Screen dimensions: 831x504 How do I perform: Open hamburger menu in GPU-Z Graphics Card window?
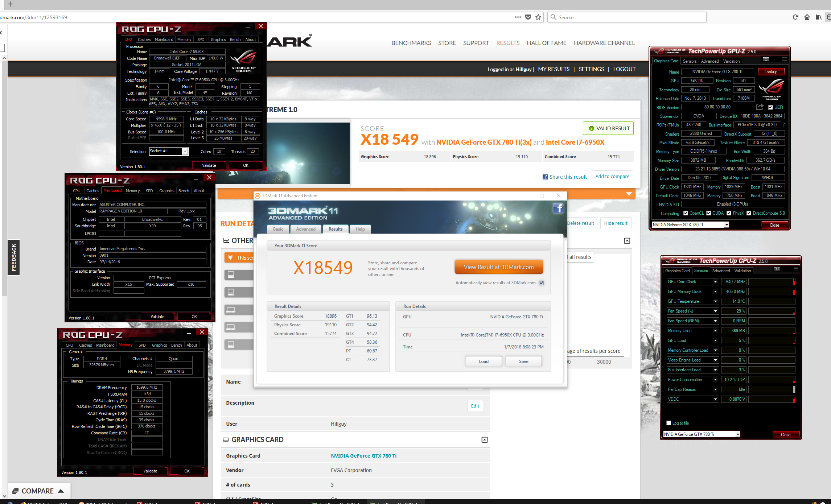coord(785,59)
